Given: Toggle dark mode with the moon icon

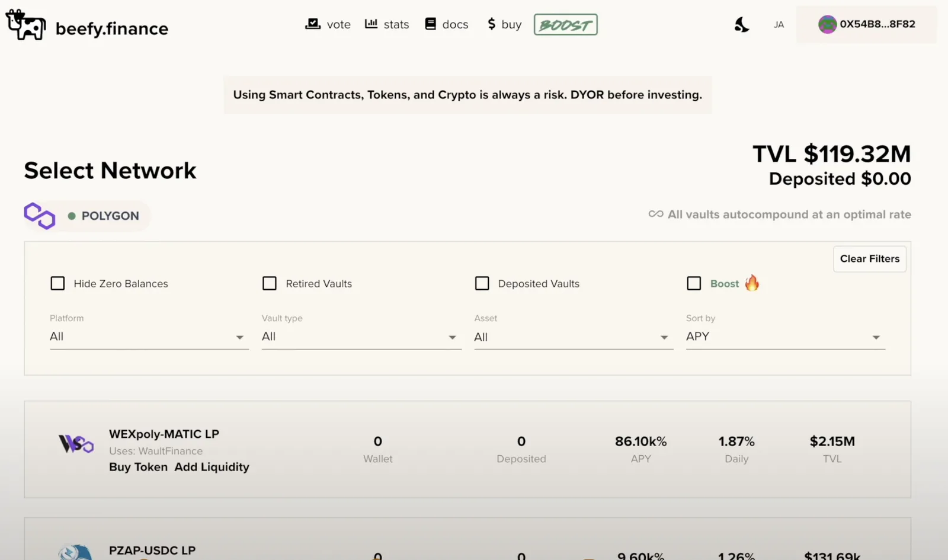Looking at the screenshot, I should (741, 24).
